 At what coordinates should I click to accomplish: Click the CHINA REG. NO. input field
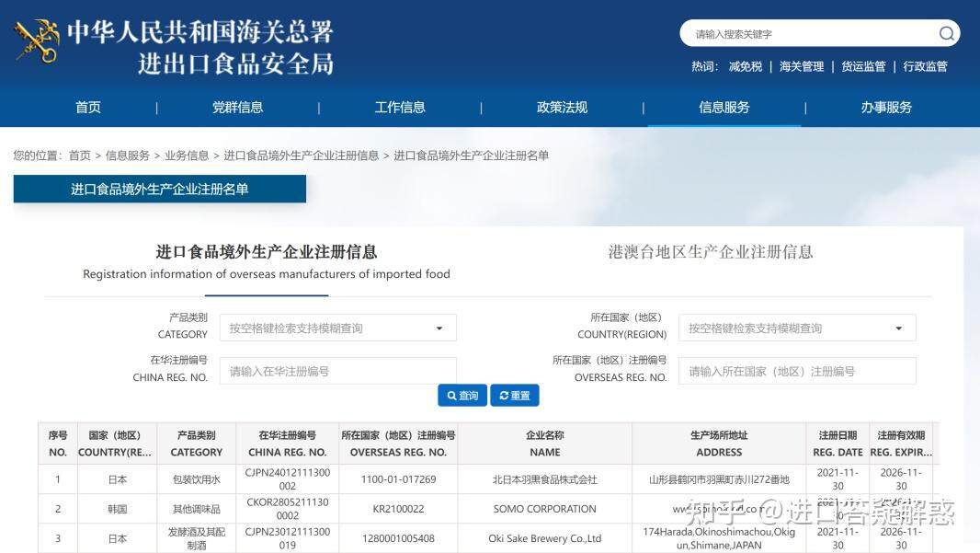click(x=337, y=370)
